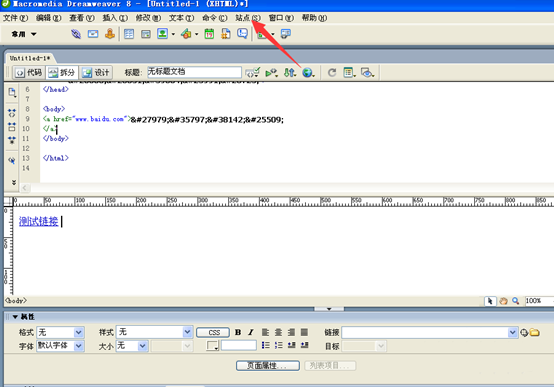Image resolution: width=554 pixels, height=387 pixels.
Task: Collapse the 属性 properties panel
Action: coord(15,317)
